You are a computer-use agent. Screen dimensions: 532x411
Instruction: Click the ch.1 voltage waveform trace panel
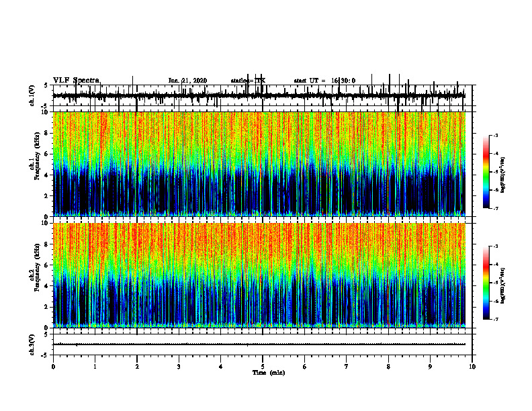tap(263, 95)
